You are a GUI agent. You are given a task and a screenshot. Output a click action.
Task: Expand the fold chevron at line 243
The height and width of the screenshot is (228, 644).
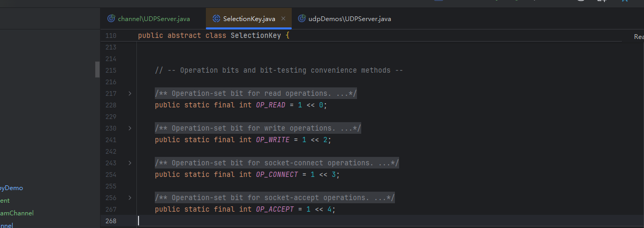coord(130,163)
